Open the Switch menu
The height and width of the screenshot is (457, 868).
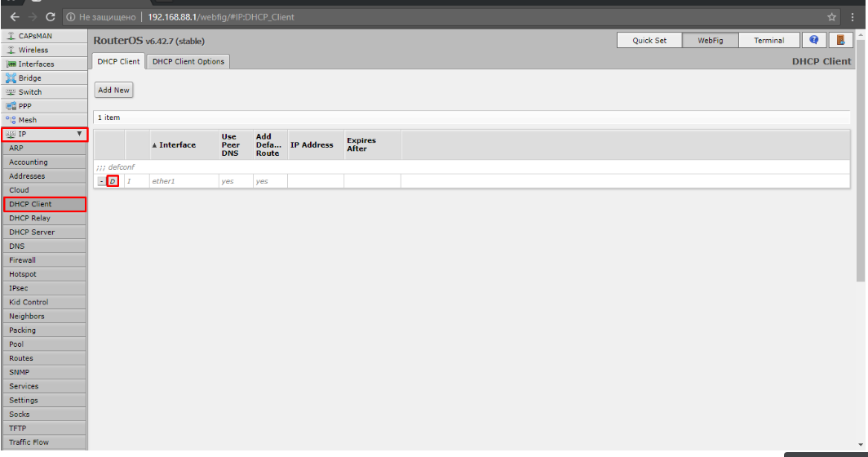(44, 92)
